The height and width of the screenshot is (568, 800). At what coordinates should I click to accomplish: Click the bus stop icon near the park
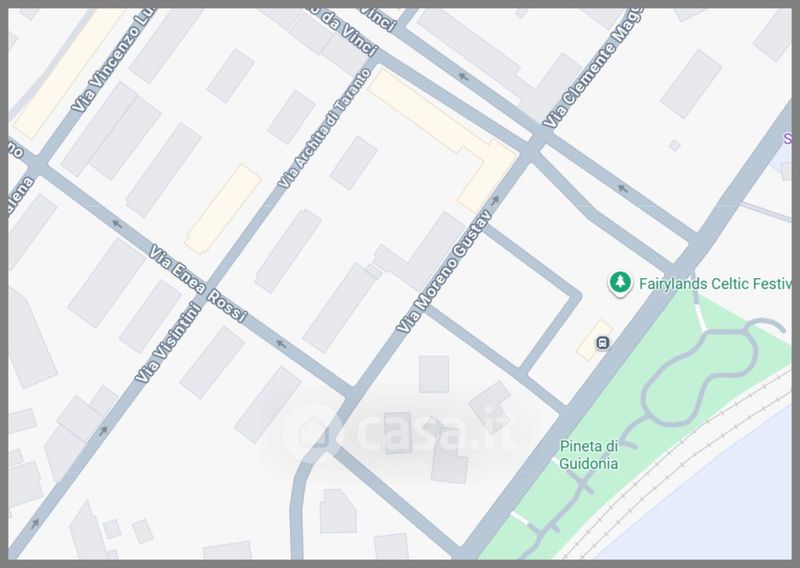(603, 342)
